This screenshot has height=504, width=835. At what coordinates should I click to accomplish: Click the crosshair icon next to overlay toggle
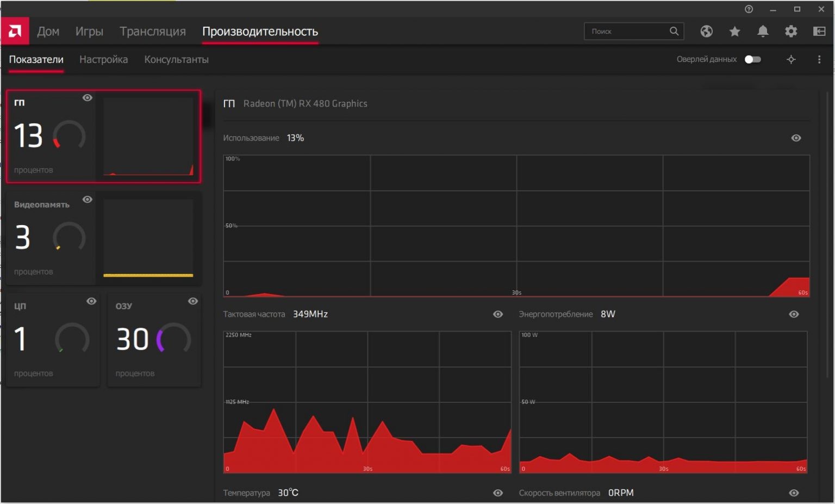tap(791, 59)
